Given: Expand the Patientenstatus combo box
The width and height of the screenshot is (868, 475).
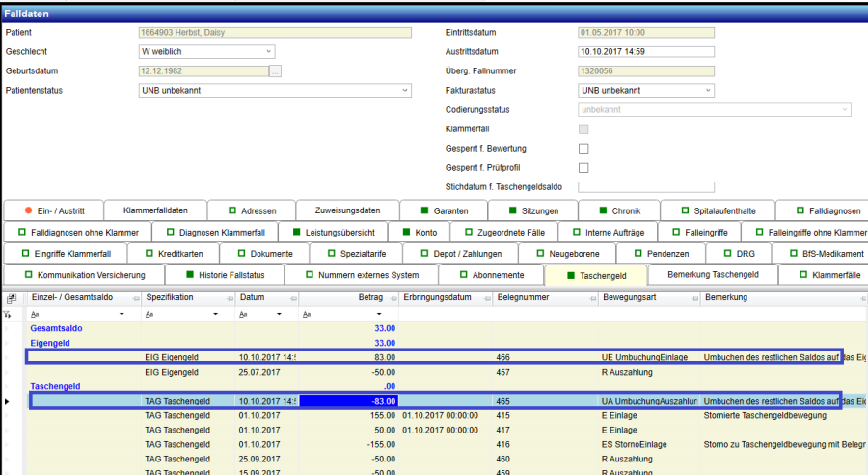Looking at the screenshot, I should (x=405, y=91).
